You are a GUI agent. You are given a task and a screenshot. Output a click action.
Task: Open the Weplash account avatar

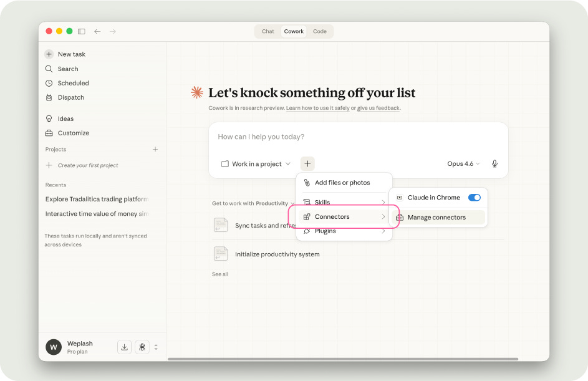(x=54, y=347)
